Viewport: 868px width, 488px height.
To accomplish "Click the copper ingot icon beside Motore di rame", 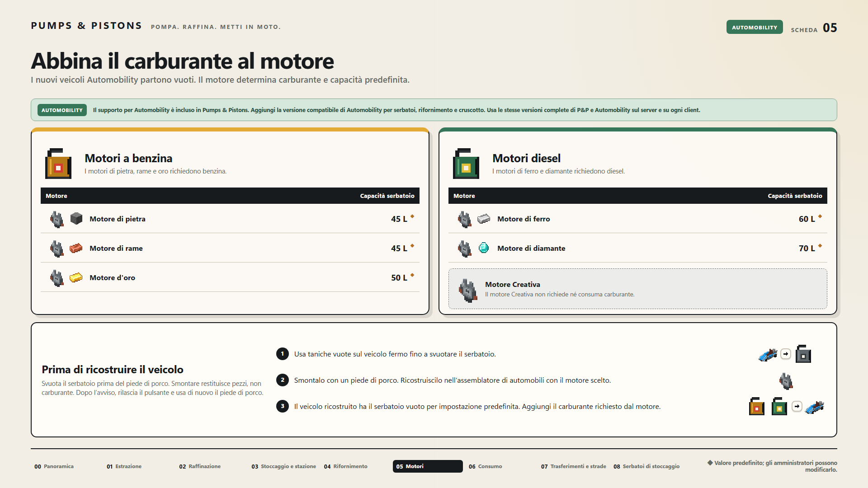I will tap(76, 248).
